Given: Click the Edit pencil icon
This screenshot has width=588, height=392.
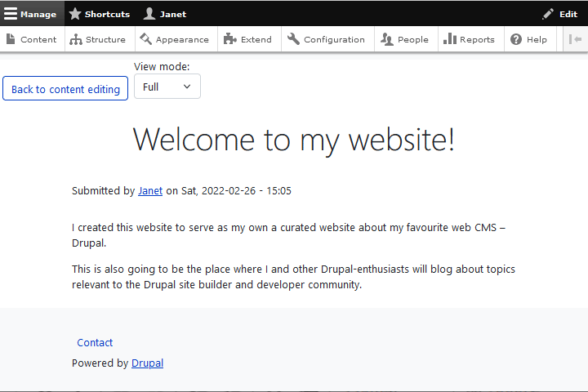Looking at the screenshot, I should point(548,14).
